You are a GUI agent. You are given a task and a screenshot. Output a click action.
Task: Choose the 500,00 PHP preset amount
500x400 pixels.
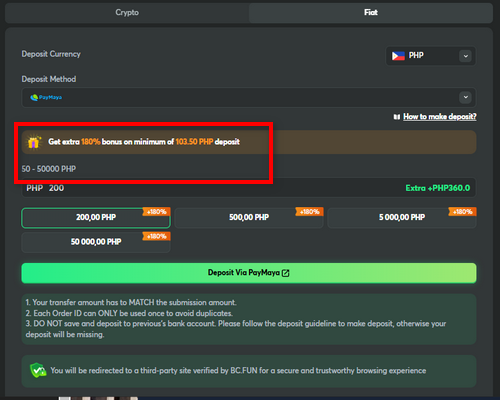(249, 218)
